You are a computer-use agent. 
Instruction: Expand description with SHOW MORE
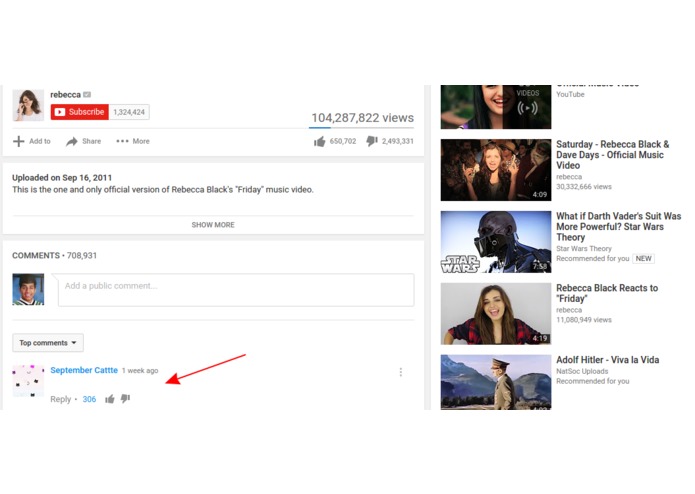pos(213,225)
